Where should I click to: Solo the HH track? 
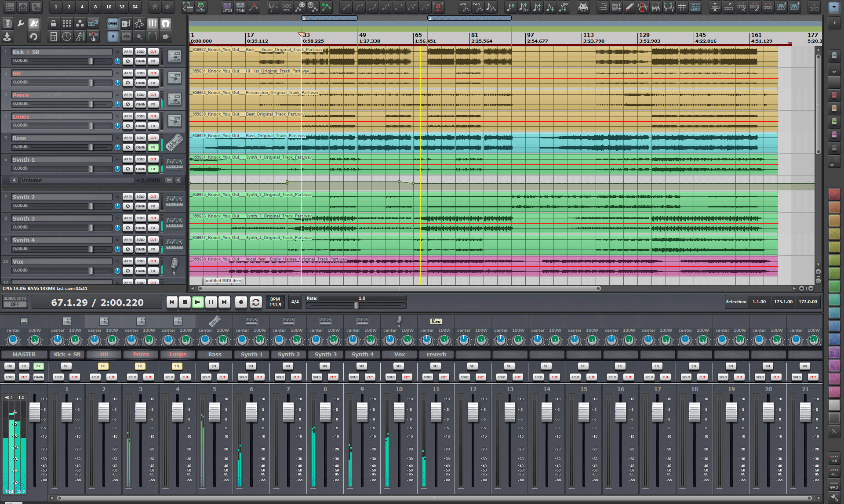point(140,73)
